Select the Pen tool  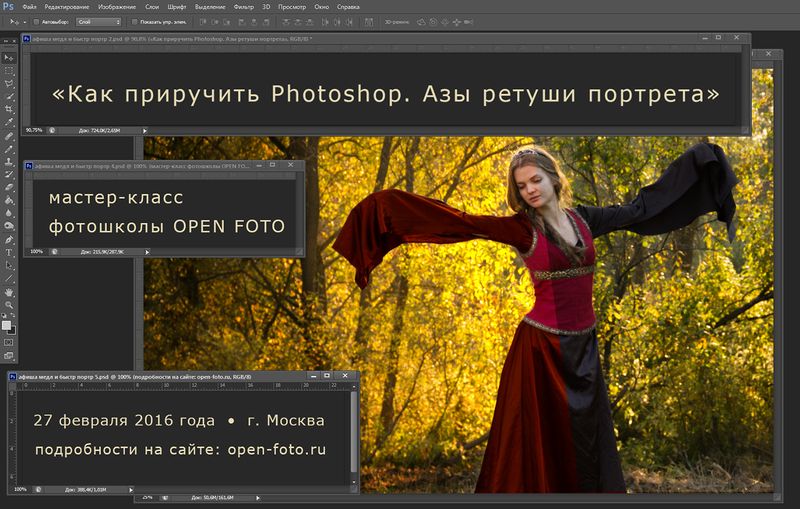[9, 240]
